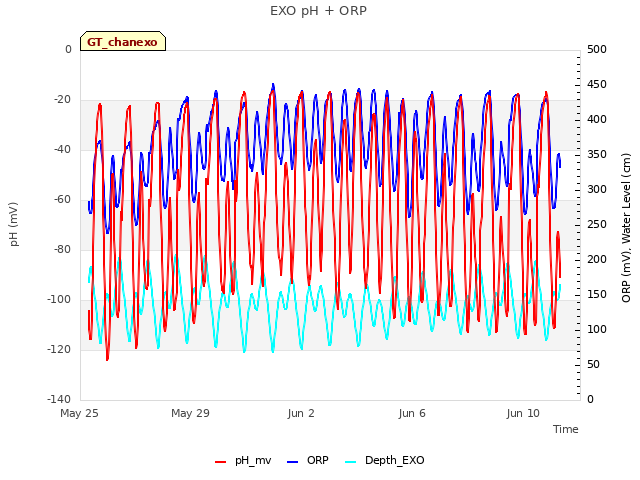
Task: Click the cyan Depth_EXO legend color marker
Action: coord(350,462)
